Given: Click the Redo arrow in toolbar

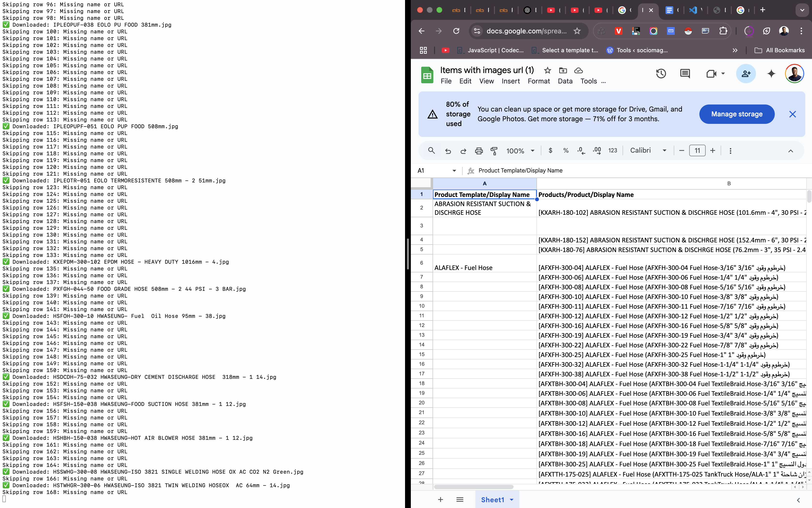Looking at the screenshot, I should click(x=463, y=151).
